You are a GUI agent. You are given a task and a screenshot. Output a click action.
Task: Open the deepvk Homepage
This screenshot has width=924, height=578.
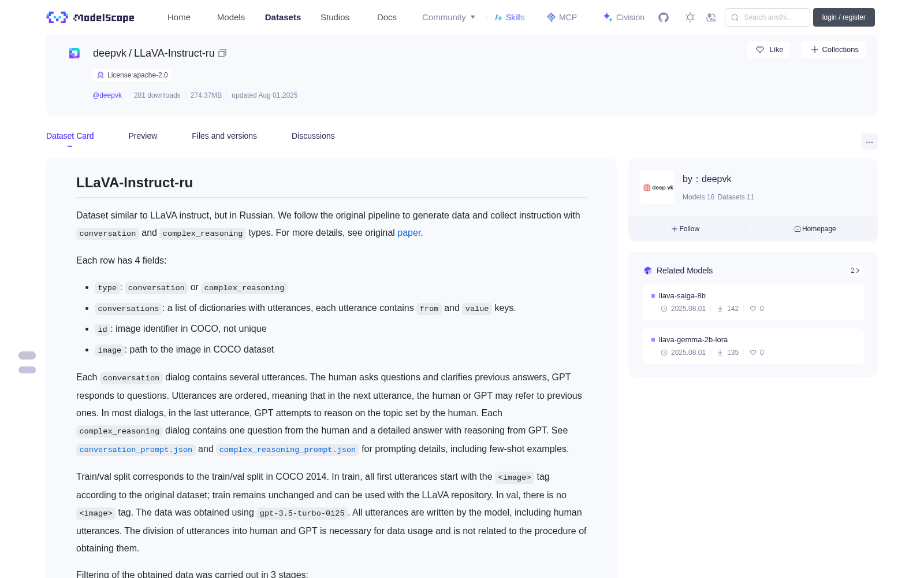(815, 229)
